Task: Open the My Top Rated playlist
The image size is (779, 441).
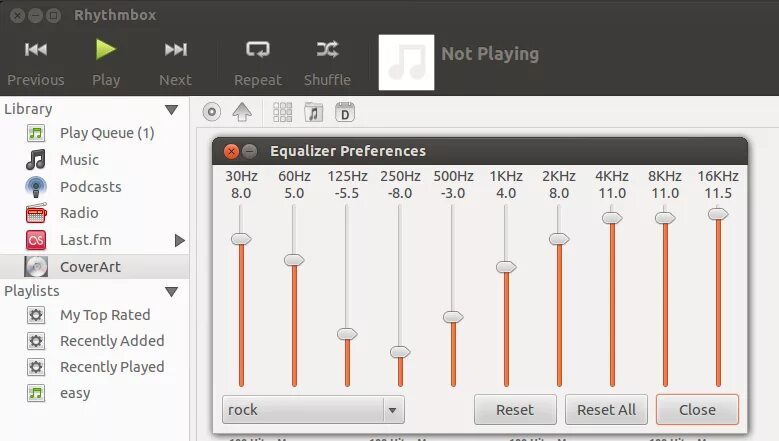Action: [x=105, y=315]
